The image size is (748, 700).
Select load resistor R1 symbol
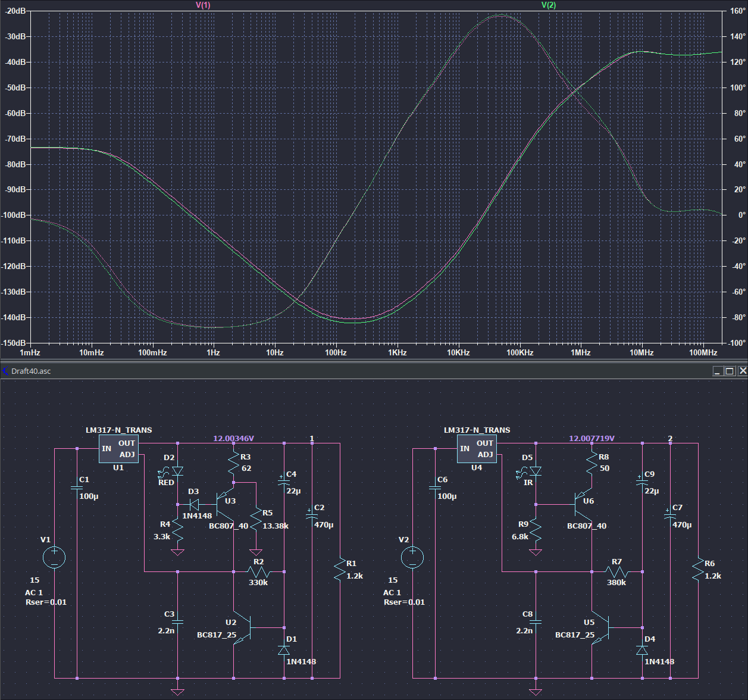coord(340,569)
